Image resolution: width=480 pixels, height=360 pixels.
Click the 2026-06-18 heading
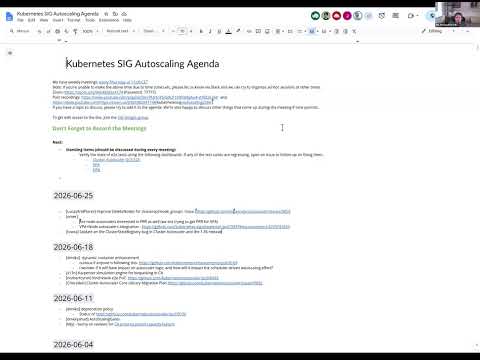[73, 247]
